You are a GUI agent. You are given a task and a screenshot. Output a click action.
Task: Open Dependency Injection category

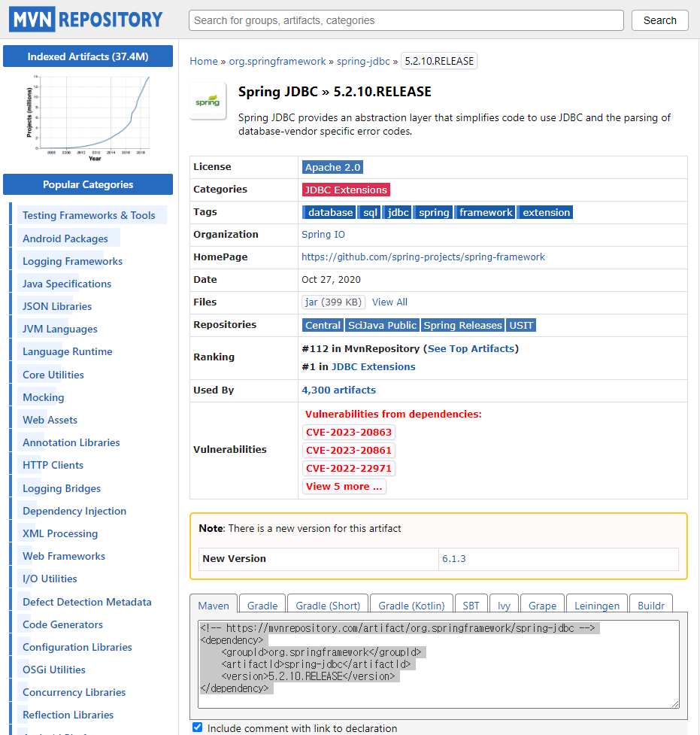74,511
